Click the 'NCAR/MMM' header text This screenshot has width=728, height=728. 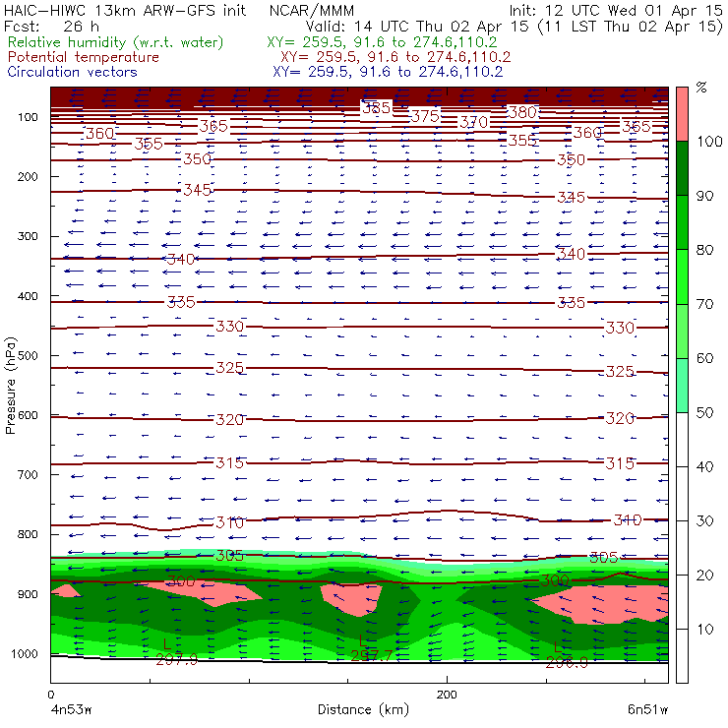(312, 10)
